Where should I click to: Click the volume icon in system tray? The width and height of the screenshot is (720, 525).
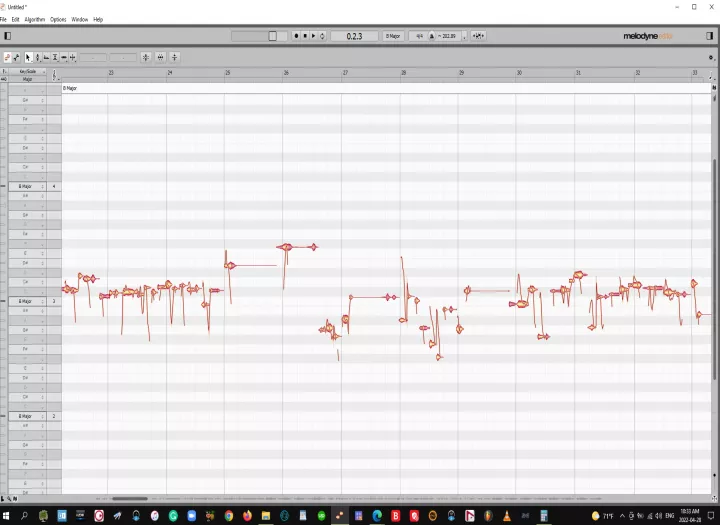point(659,515)
